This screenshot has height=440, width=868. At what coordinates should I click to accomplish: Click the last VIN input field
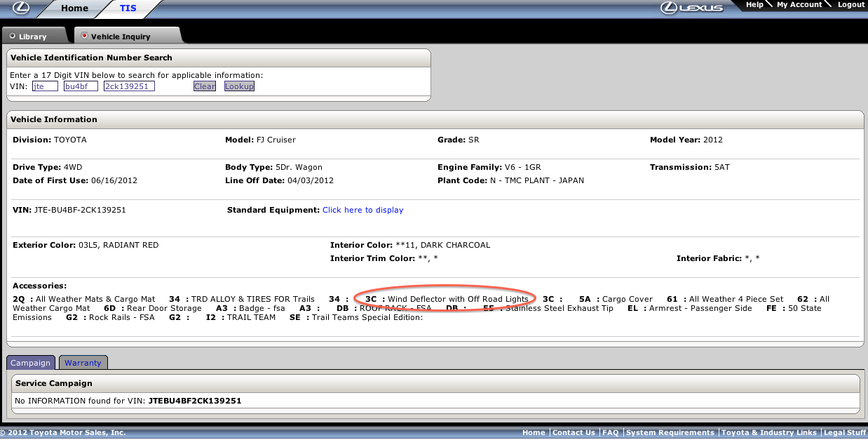tap(129, 86)
